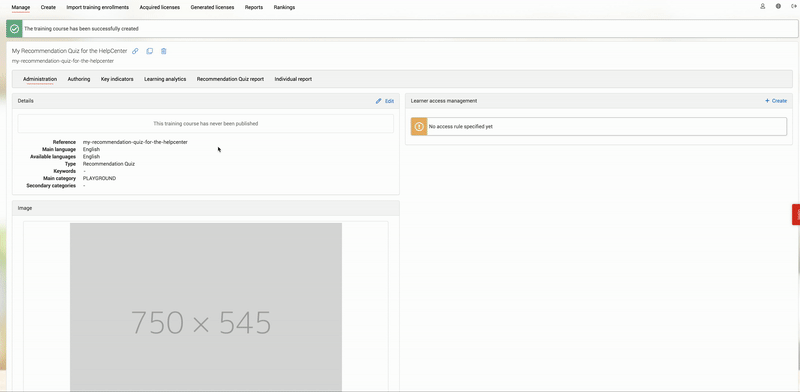Click the orange warning icon
800x392 pixels.
point(419,127)
